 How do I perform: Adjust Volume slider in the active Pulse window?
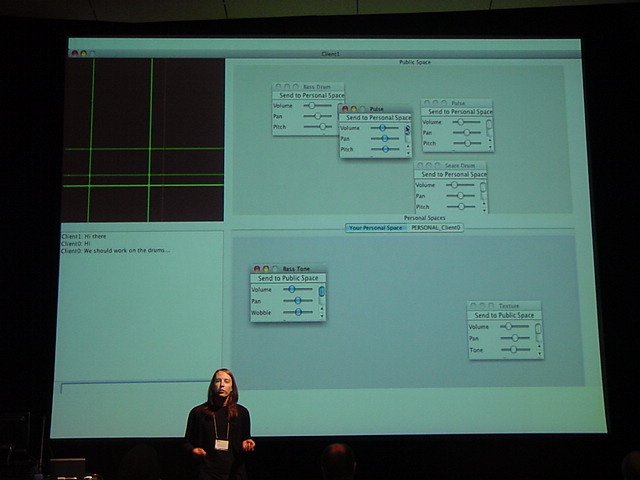(x=384, y=128)
